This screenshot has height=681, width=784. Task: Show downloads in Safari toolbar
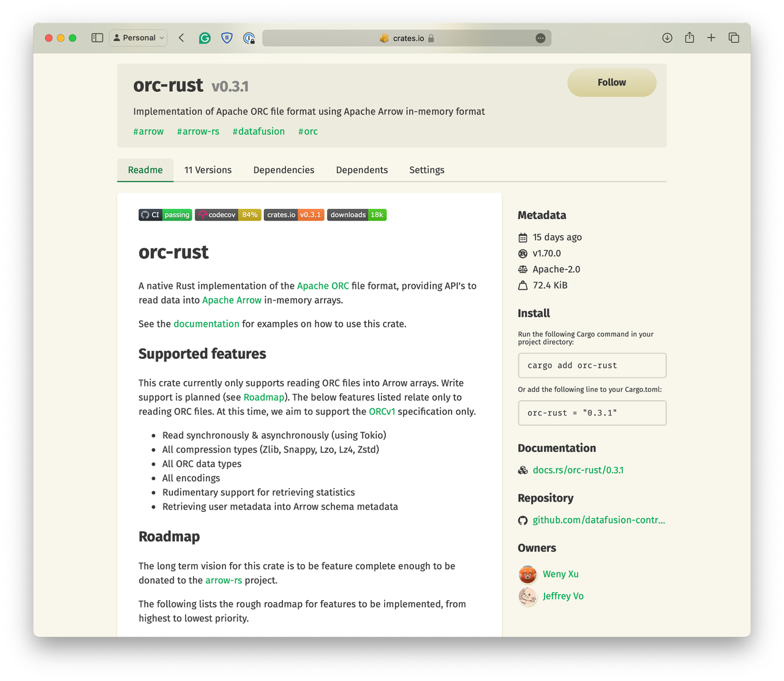667,38
